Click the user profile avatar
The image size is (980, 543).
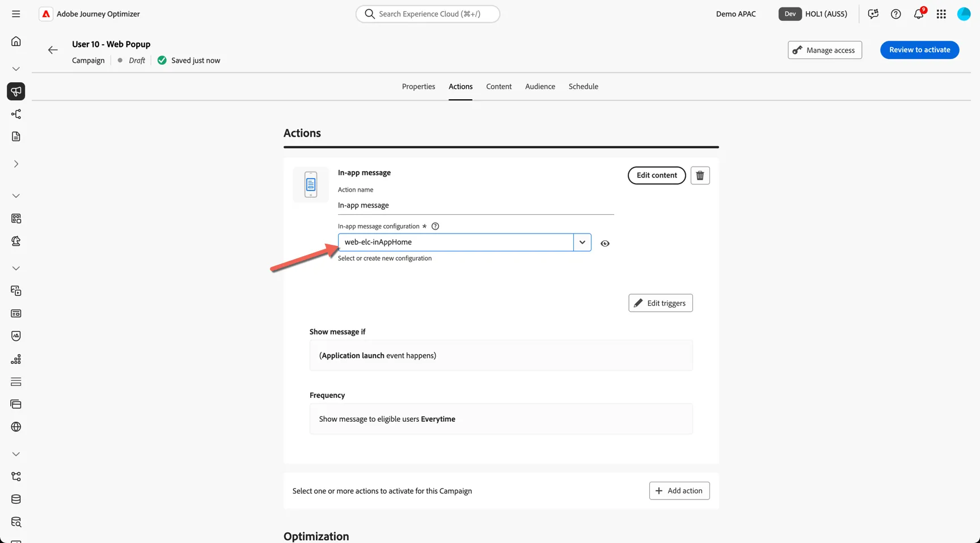click(x=964, y=14)
